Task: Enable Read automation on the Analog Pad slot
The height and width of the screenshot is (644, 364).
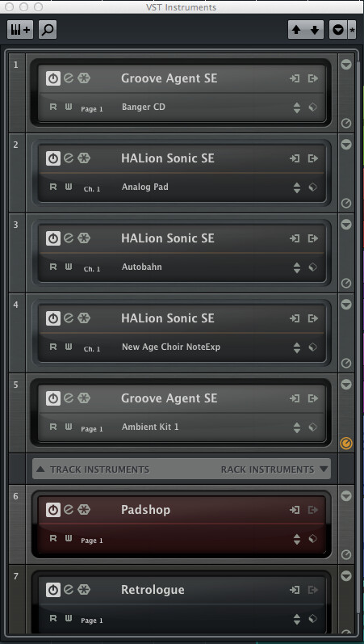Action: coord(53,187)
